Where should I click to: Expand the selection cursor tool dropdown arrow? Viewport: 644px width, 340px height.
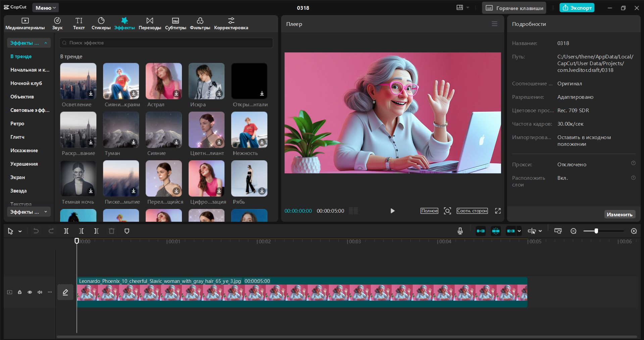pyautogui.click(x=20, y=231)
